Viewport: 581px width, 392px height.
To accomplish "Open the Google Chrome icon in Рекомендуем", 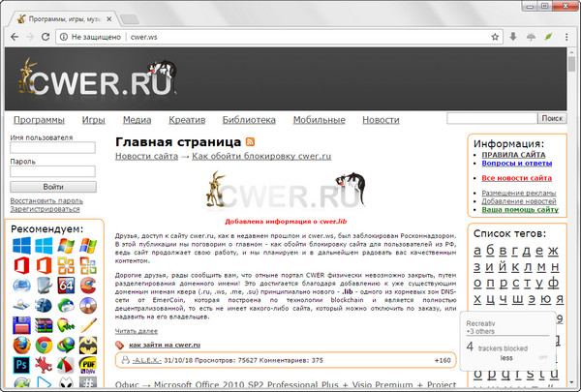I will coord(43,345).
